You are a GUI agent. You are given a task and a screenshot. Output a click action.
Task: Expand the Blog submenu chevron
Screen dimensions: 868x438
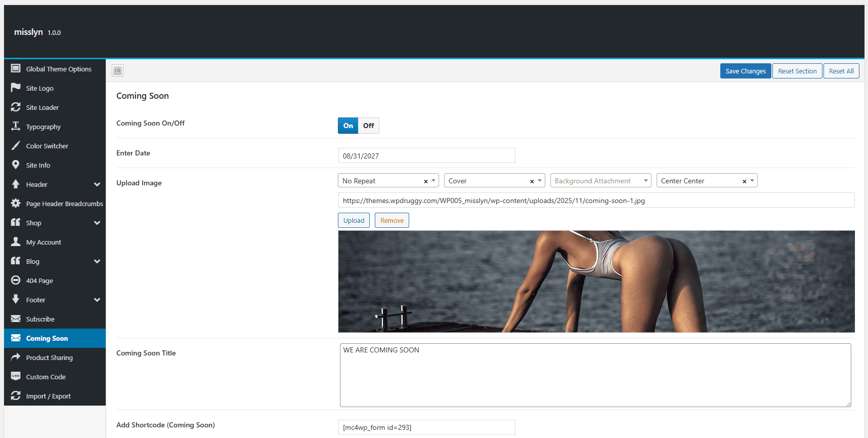pos(97,261)
